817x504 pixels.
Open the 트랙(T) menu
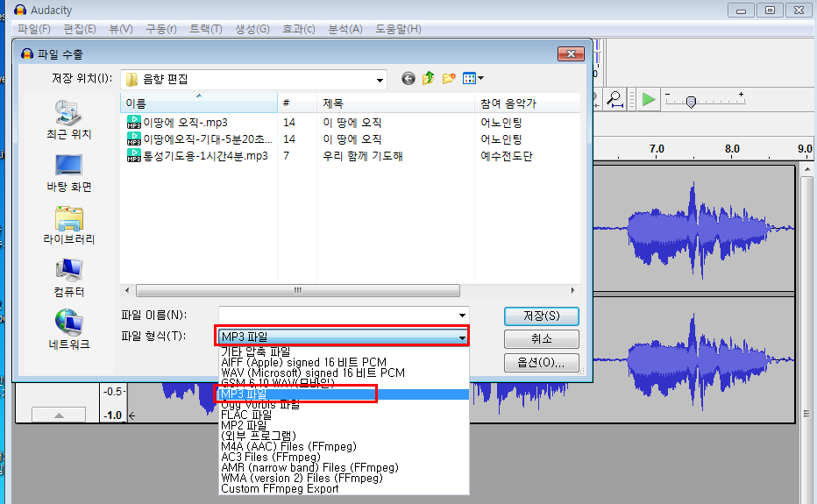pos(206,29)
